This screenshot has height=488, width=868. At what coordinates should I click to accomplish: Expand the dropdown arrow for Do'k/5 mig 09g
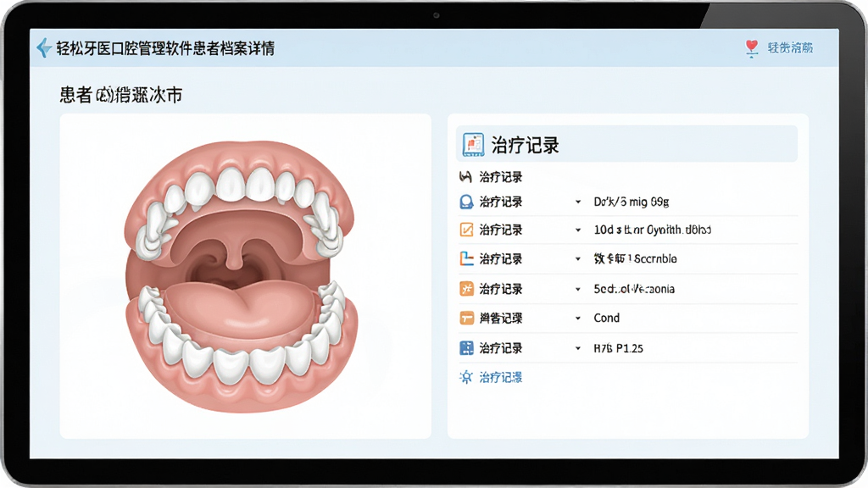(578, 202)
